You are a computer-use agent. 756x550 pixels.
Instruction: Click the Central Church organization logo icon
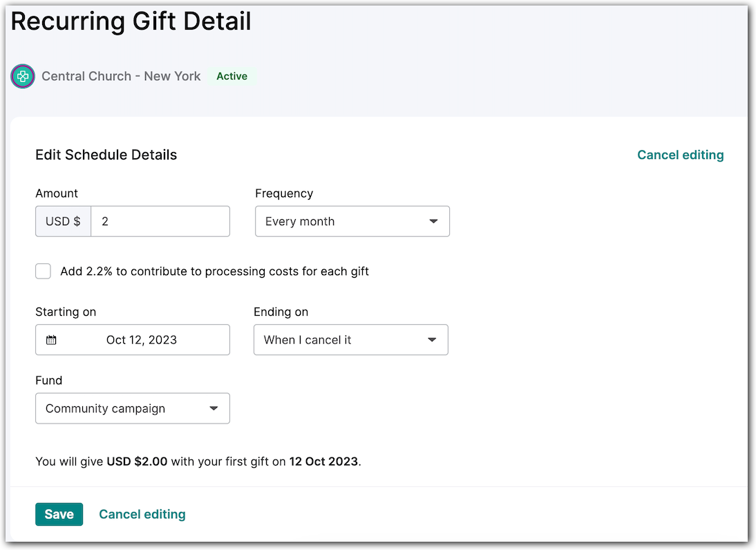[x=22, y=76]
